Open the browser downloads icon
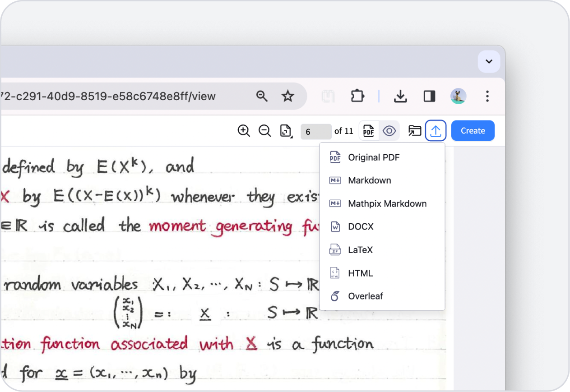This screenshot has height=392, width=570. [x=400, y=96]
